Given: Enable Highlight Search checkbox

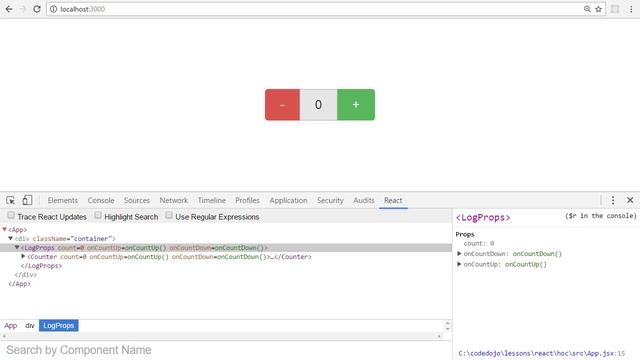Looking at the screenshot, I should click(x=98, y=215).
